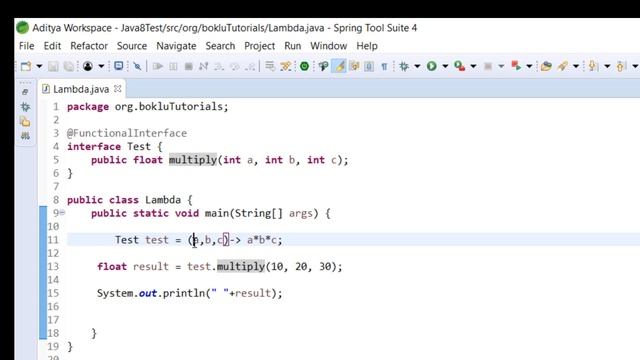
Task: Open the Next Annotation dropdown arrow
Action: pyautogui.click(x=607, y=66)
